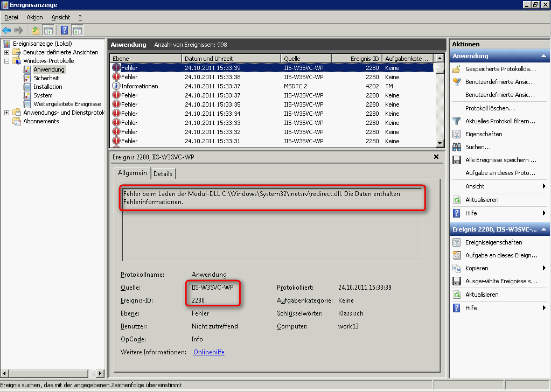Screen dimensions: 551x392
Task: Click the Kopieren copy icon
Action: pos(457,268)
